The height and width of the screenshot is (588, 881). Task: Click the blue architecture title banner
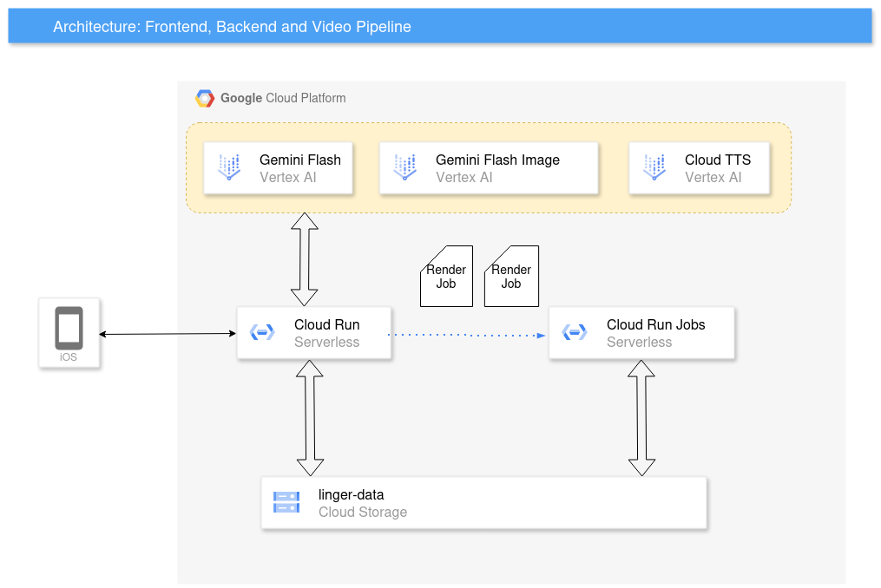pos(440,26)
